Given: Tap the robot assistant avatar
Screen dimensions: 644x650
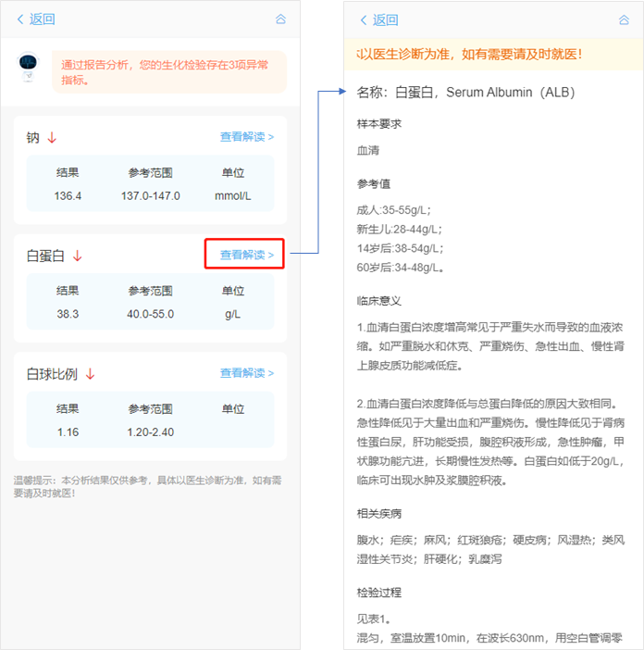Looking at the screenshot, I should [28, 67].
